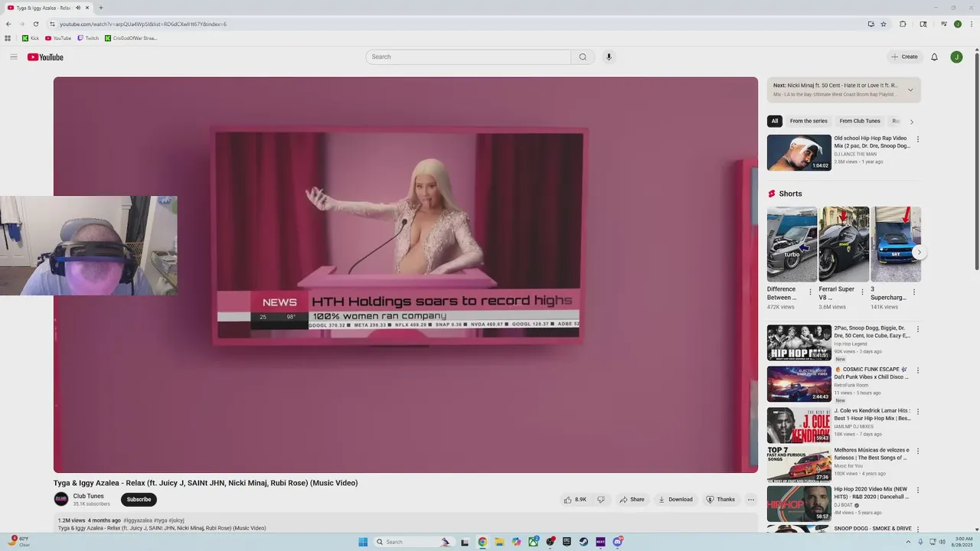Open the YouTube bookmark

coord(58,38)
